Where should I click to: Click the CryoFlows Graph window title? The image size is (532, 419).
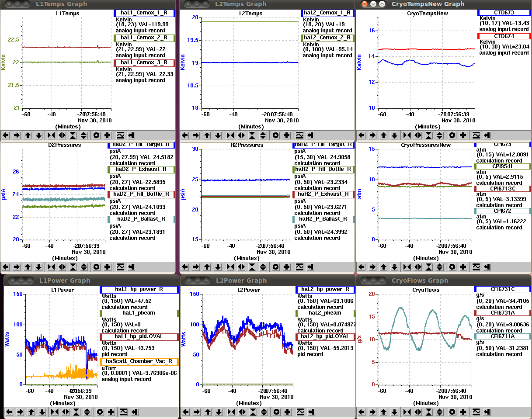point(420,280)
